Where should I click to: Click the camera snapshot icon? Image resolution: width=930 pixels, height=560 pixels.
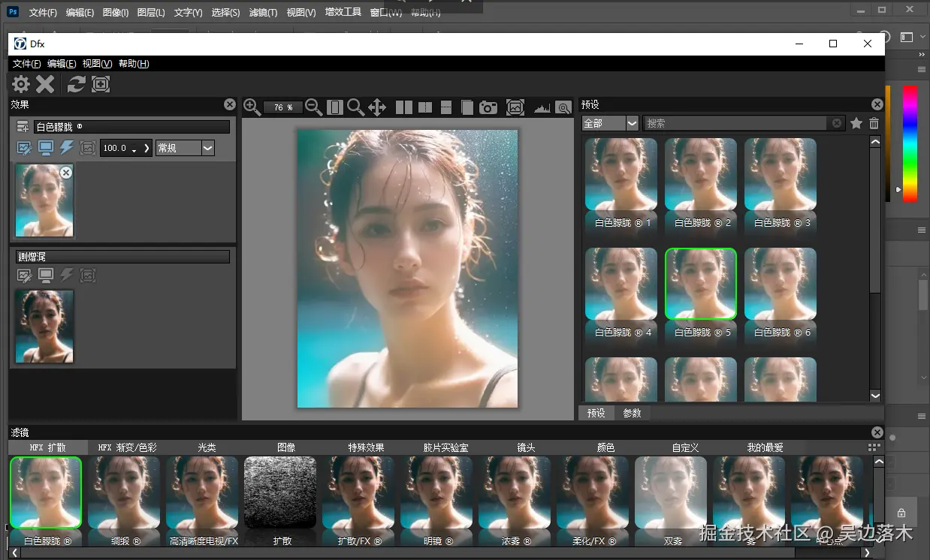488,107
